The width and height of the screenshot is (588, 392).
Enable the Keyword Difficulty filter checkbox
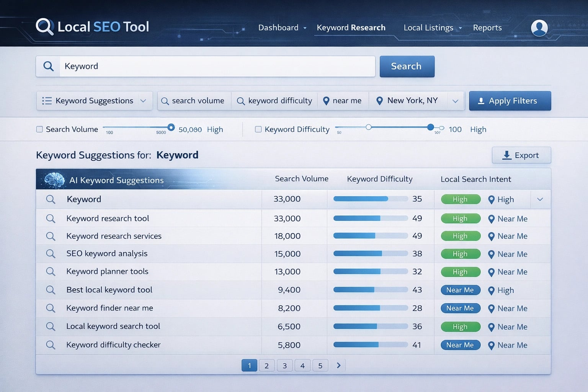258,129
